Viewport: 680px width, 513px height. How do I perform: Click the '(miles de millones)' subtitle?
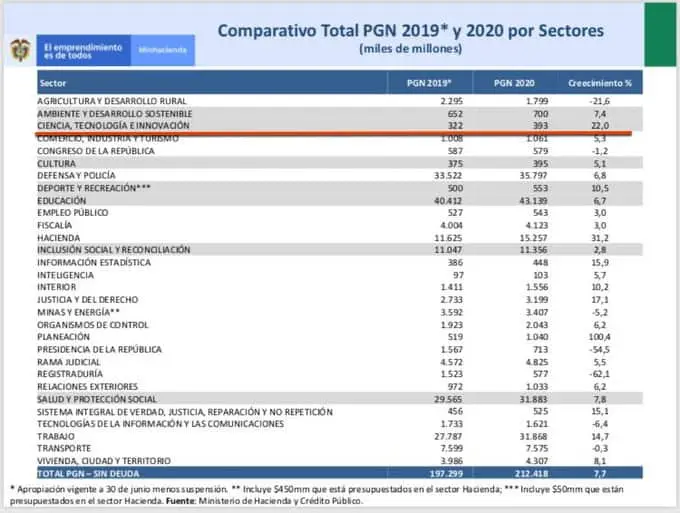point(410,49)
